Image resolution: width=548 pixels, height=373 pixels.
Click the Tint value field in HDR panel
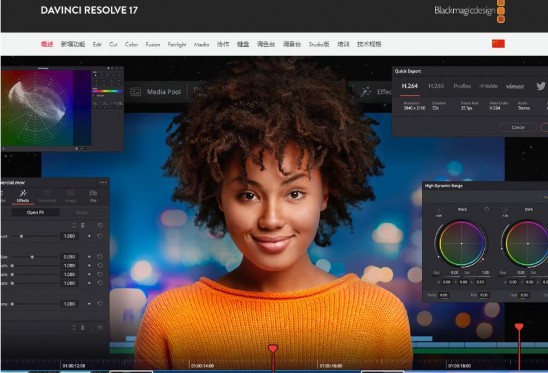(484, 295)
